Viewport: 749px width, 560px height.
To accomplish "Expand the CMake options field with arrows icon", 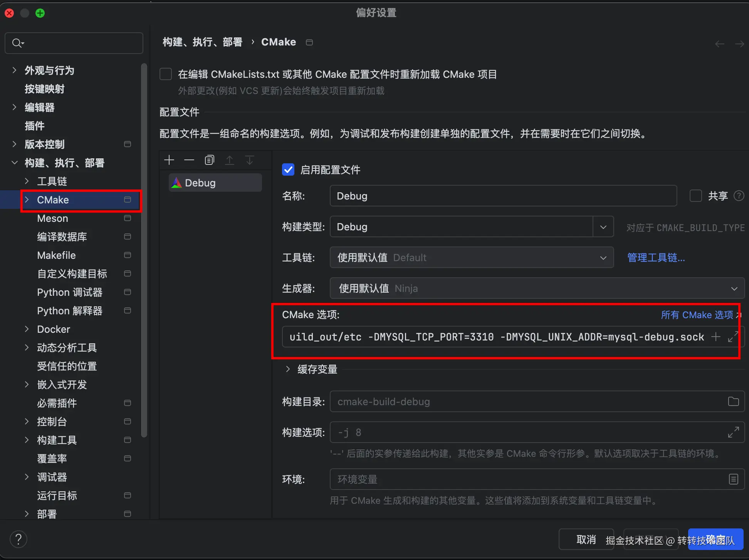I will point(732,337).
